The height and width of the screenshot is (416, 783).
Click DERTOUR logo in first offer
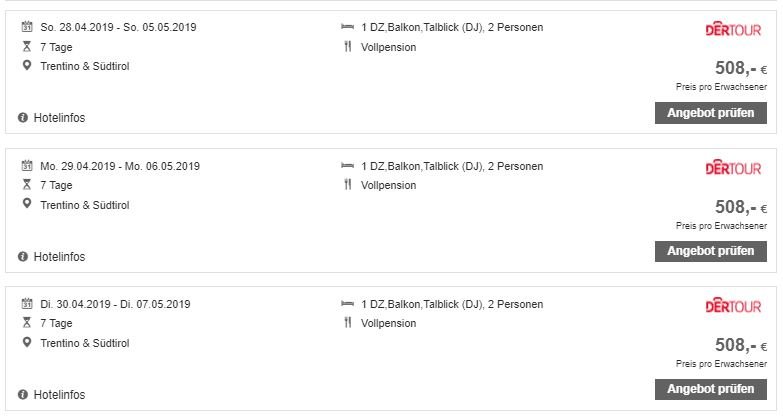[733, 29]
